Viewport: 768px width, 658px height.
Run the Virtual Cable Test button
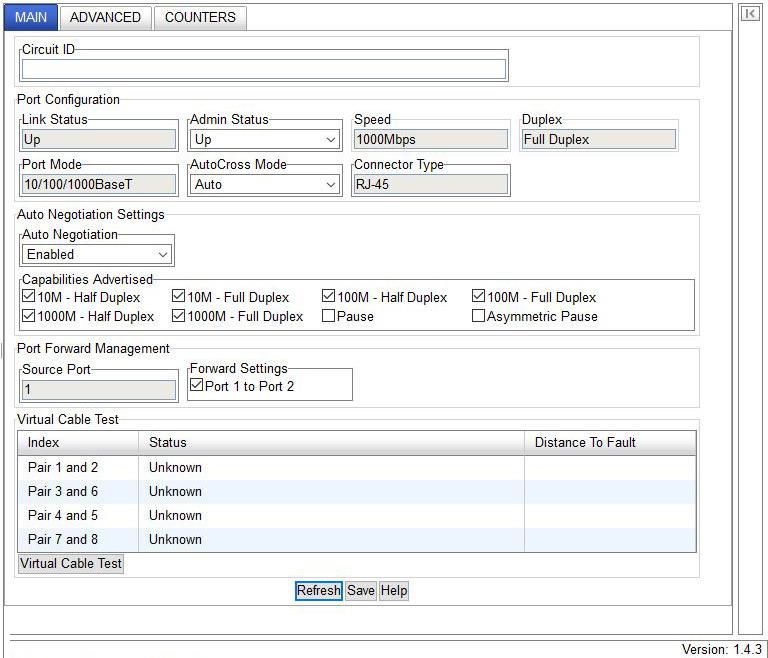[71, 563]
